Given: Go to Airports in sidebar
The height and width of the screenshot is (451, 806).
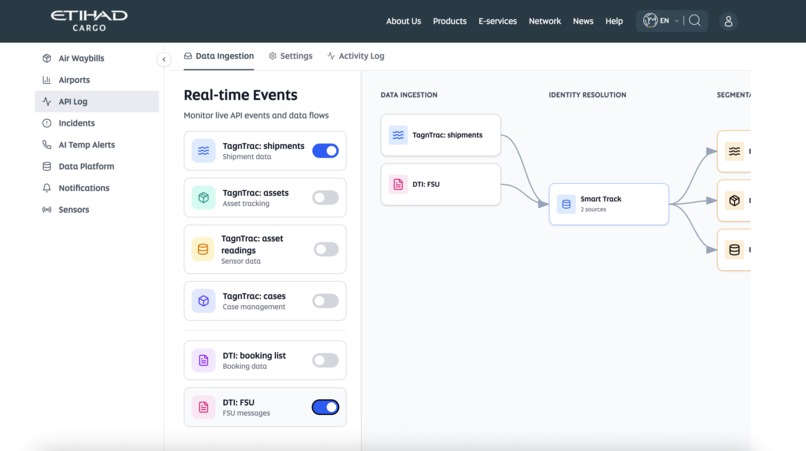Looking at the screenshot, I should coord(97,80).
